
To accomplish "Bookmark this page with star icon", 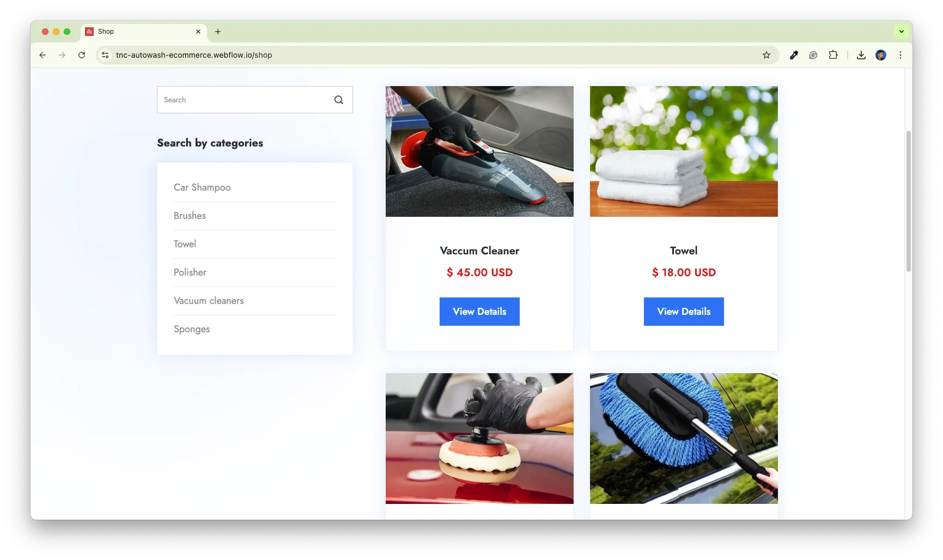I will coord(766,55).
